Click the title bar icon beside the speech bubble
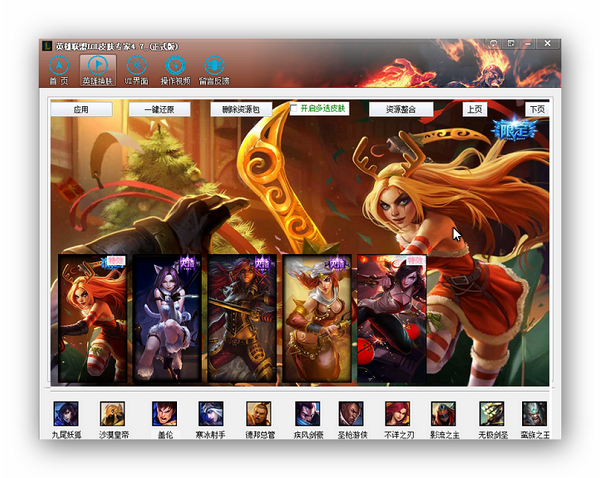The image size is (600, 478). (x=511, y=44)
